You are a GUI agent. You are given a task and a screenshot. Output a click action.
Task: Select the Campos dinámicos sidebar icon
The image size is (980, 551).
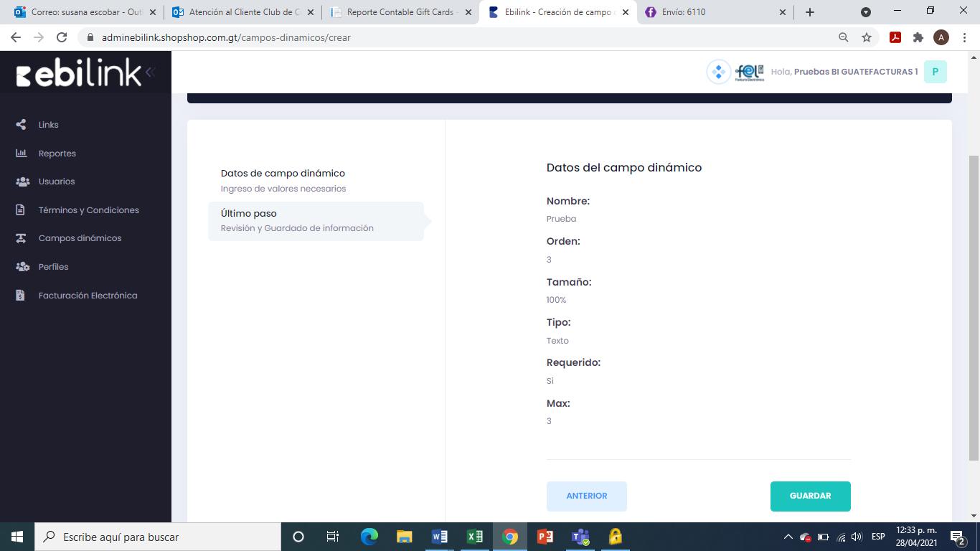pos(22,238)
